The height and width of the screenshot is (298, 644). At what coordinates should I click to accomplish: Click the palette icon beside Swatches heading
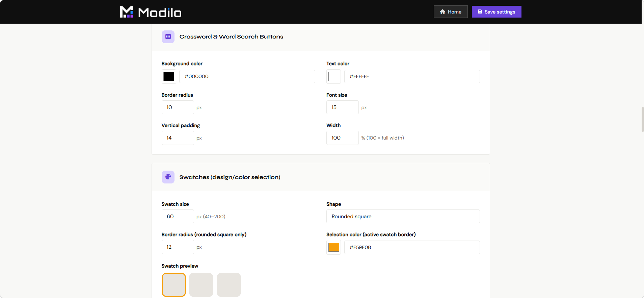pos(168,177)
